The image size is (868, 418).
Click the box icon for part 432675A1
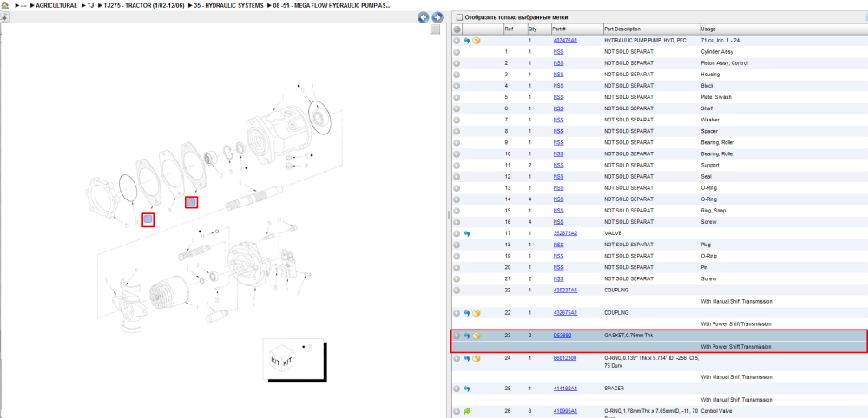[x=477, y=313]
